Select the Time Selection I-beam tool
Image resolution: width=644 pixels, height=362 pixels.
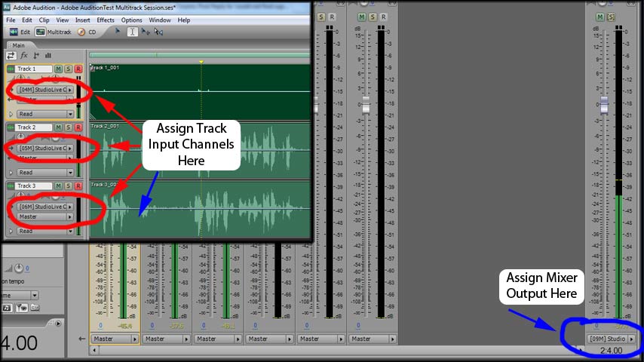pyautogui.click(x=132, y=32)
